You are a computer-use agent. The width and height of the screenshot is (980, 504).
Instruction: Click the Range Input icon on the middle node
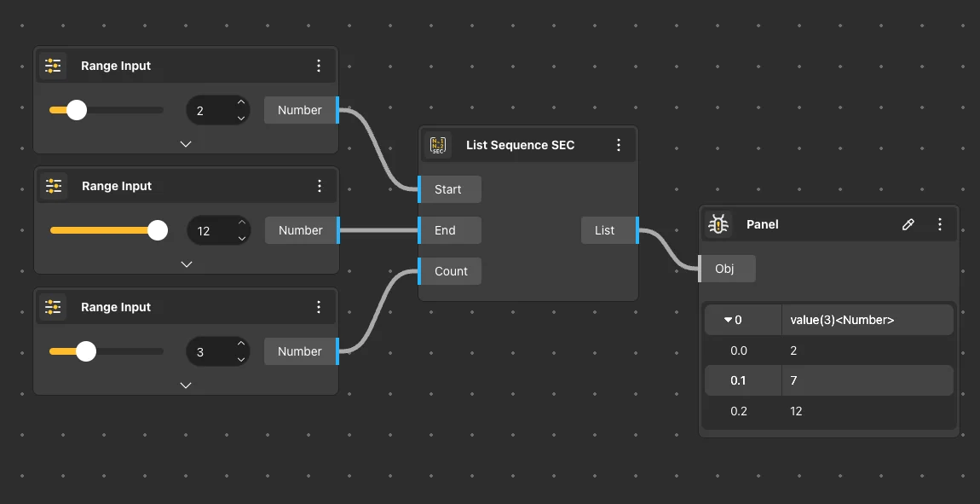click(53, 186)
